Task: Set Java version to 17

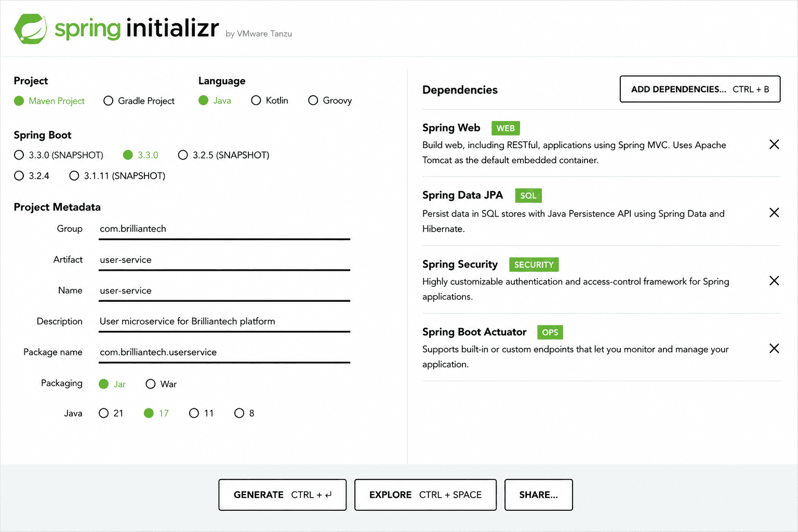Action: (x=156, y=413)
